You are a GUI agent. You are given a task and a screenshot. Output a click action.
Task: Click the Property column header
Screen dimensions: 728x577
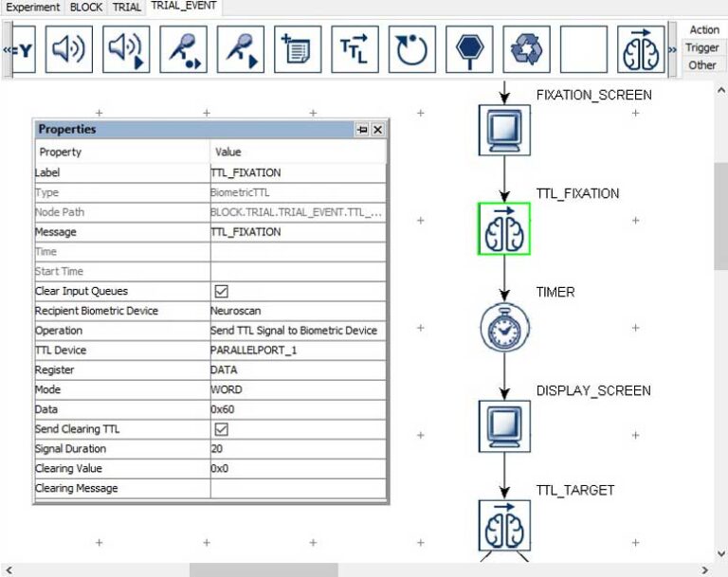(x=122, y=152)
